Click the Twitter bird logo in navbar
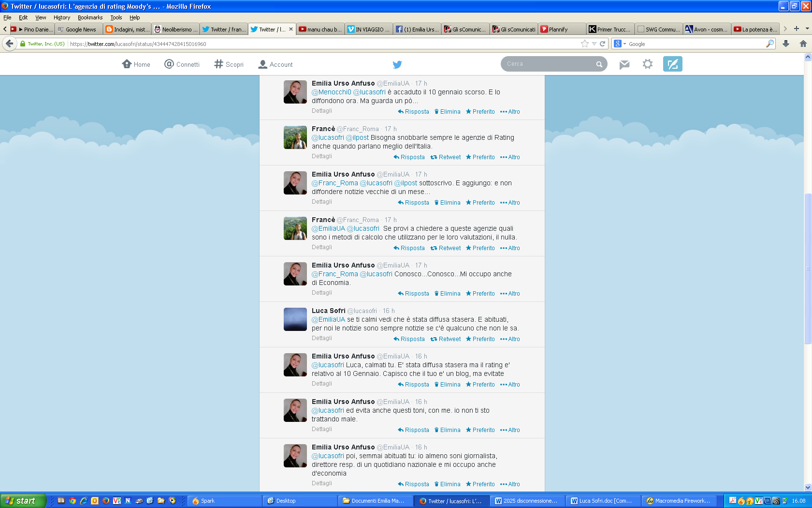Image resolution: width=812 pixels, height=508 pixels. (x=397, y=64)
